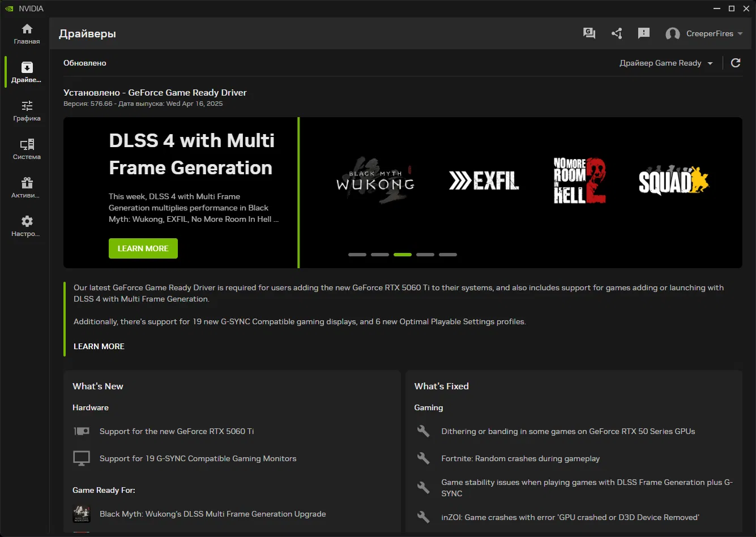The height and width of the screenshot is (537, 756).
Task: Click 'Установлено - GeForce Game Ready Driver' title
Action: coord(155,92)
